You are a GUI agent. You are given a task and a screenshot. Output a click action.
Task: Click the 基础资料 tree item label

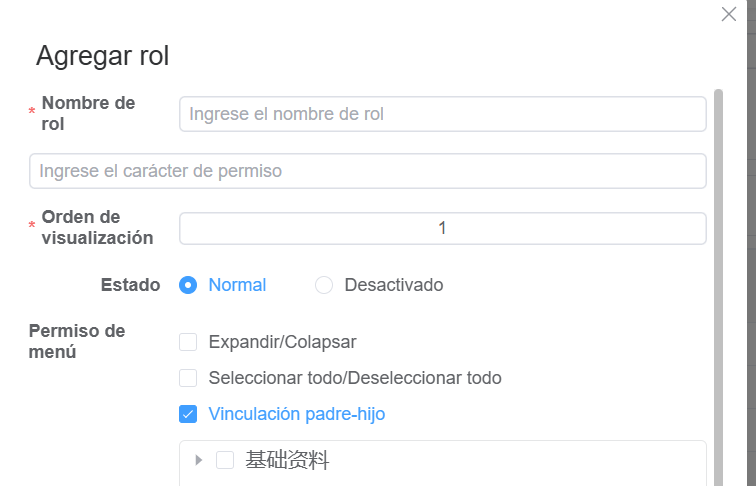pos(287,460)
